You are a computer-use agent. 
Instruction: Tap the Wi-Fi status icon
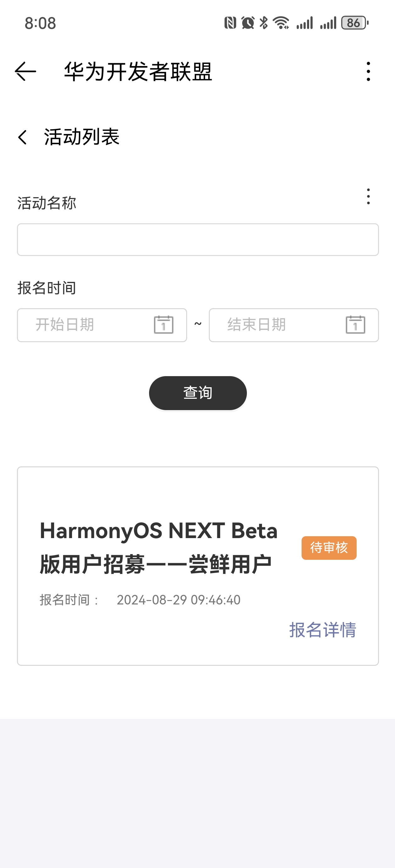click(x=281, y=23)
